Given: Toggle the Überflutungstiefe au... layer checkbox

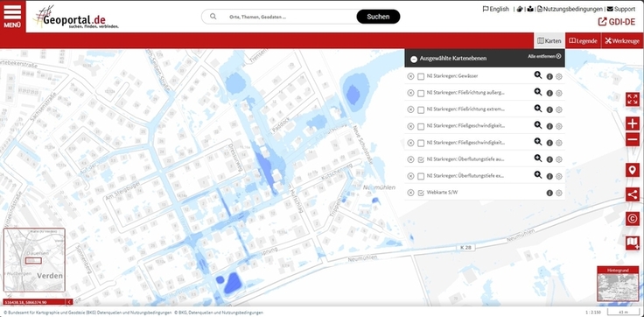Looking at the screenshot, I should (421, 159).
